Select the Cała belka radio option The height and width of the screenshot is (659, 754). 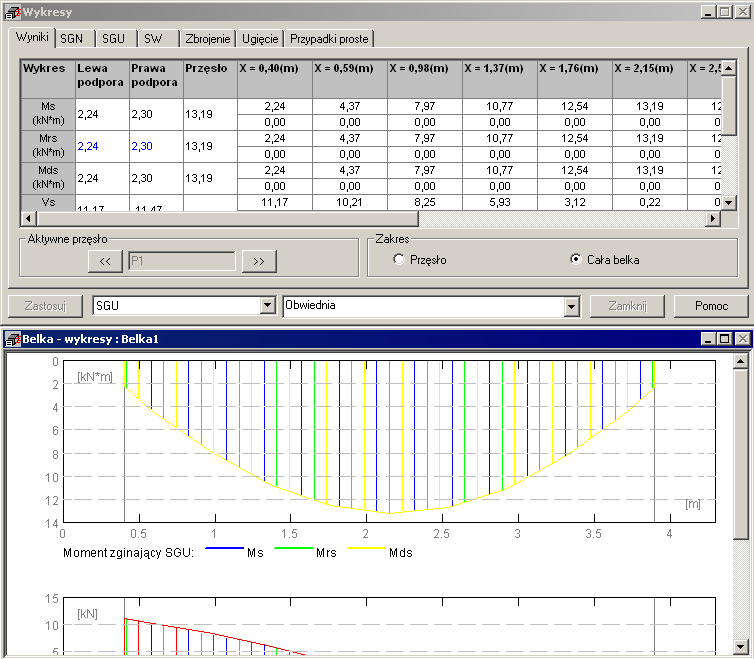576,259
